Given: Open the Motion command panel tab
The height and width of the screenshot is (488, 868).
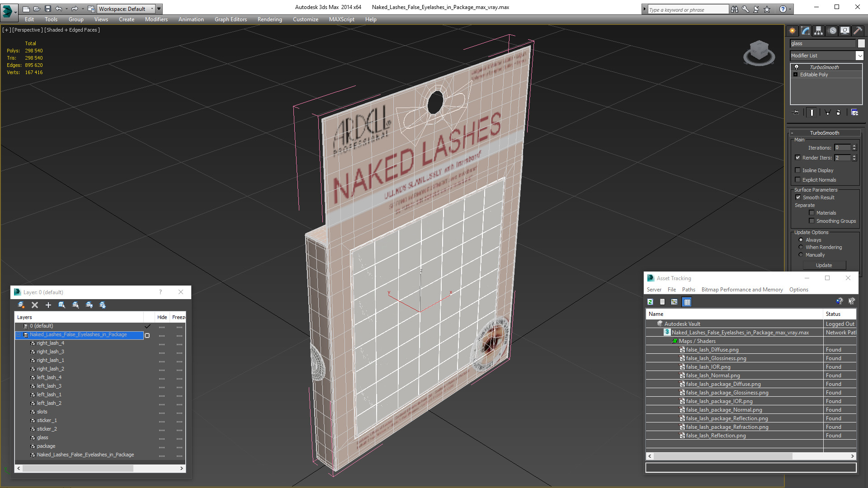Looking at the screenshot, I should click(832, 31).
